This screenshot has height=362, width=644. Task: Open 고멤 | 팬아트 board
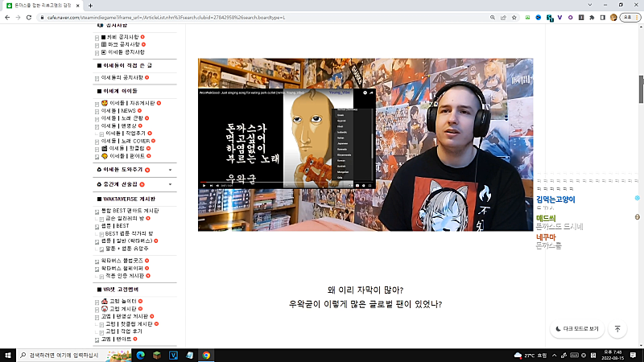click(116, 339)
